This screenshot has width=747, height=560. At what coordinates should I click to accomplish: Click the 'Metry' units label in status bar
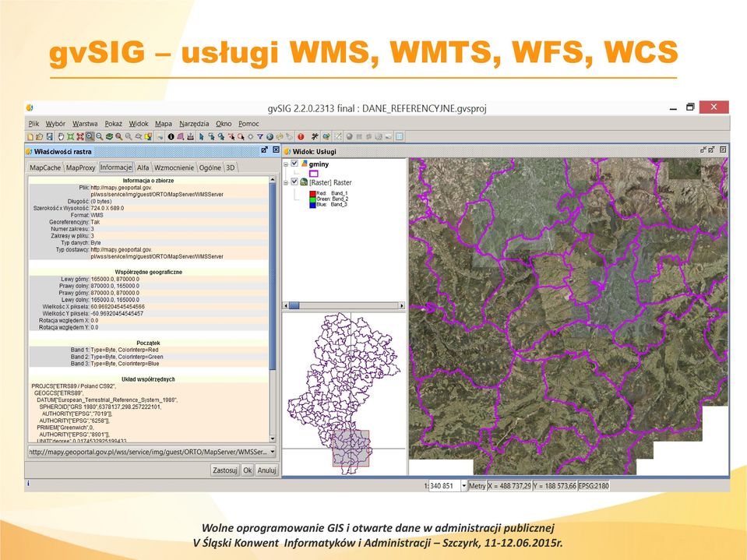pyautogui.click(x=477, y=486)
